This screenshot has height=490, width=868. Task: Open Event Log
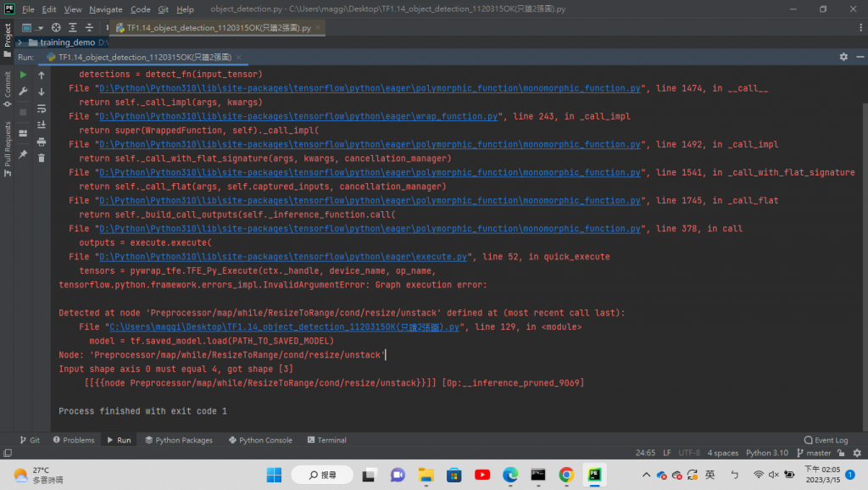click(x=826, y=440)
